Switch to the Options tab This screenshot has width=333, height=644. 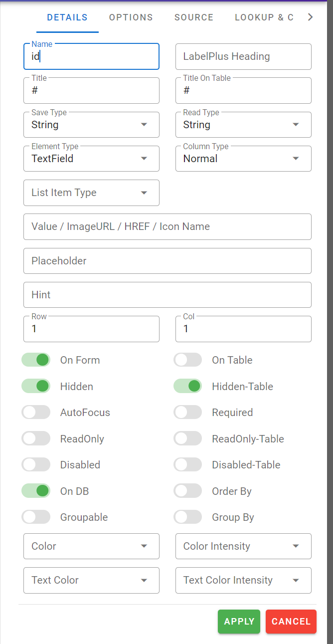tap(131, 17)
